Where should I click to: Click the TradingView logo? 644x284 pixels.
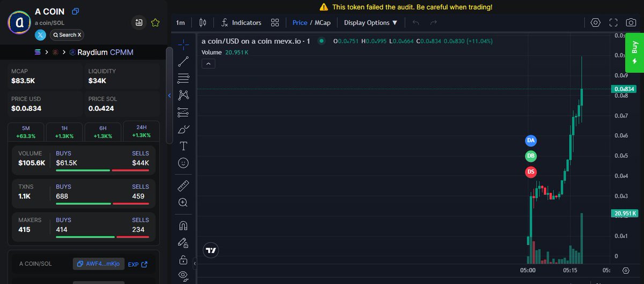[211, 250]
